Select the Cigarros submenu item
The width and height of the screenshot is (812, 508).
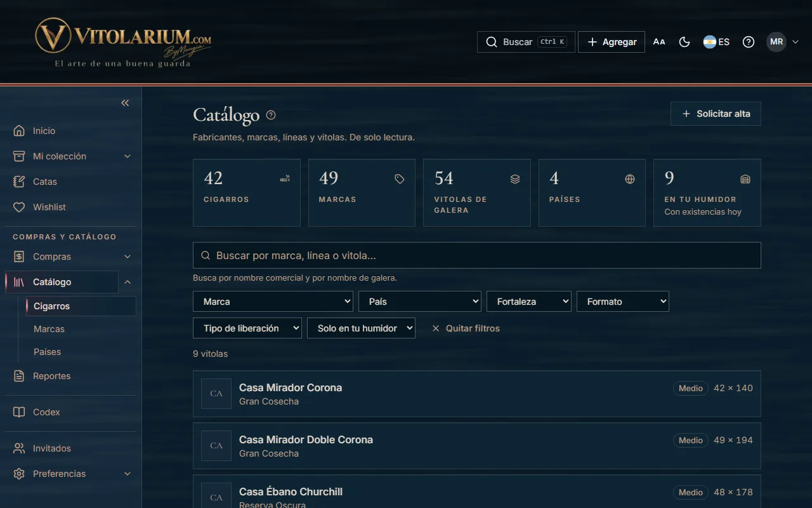tap(81, 306)
